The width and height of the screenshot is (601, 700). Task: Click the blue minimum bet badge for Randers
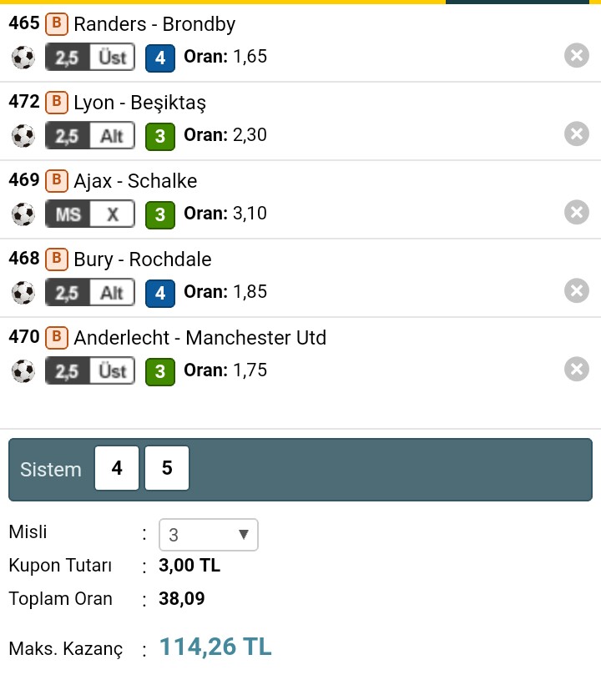pyautogui.click(x=159, y=58)
